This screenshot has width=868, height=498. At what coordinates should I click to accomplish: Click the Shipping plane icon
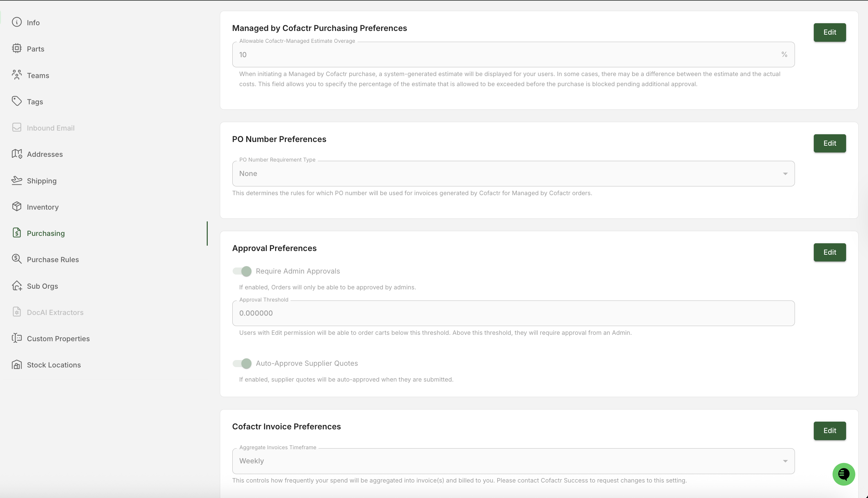pos(16,180)
